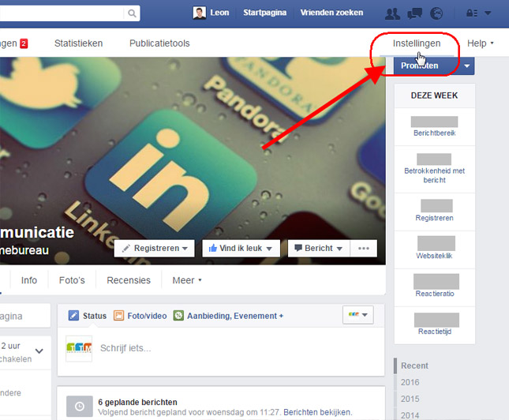Open Reactietijd statistic
The width and height of the screenshot is (509, 420).
pyautogui.click(x=435, y=332)
